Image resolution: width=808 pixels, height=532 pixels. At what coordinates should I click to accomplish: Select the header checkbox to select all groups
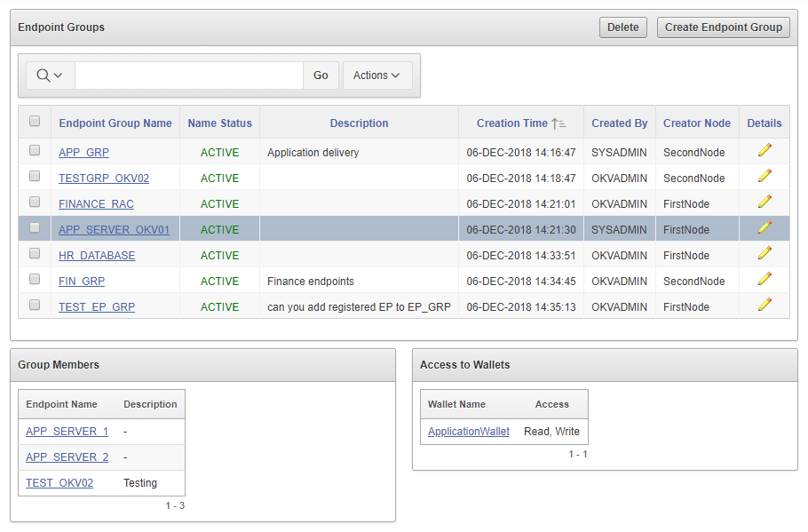(34, 119)
